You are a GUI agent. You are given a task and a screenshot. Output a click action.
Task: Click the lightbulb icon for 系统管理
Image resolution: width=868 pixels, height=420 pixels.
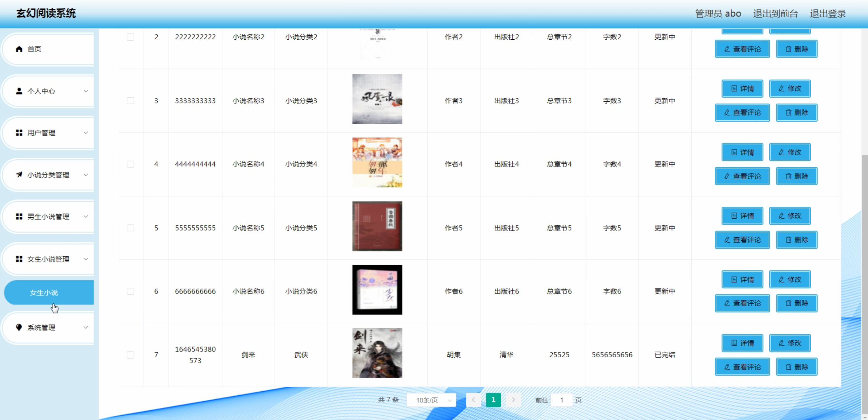pyautogui.click(x=19, y=327)
